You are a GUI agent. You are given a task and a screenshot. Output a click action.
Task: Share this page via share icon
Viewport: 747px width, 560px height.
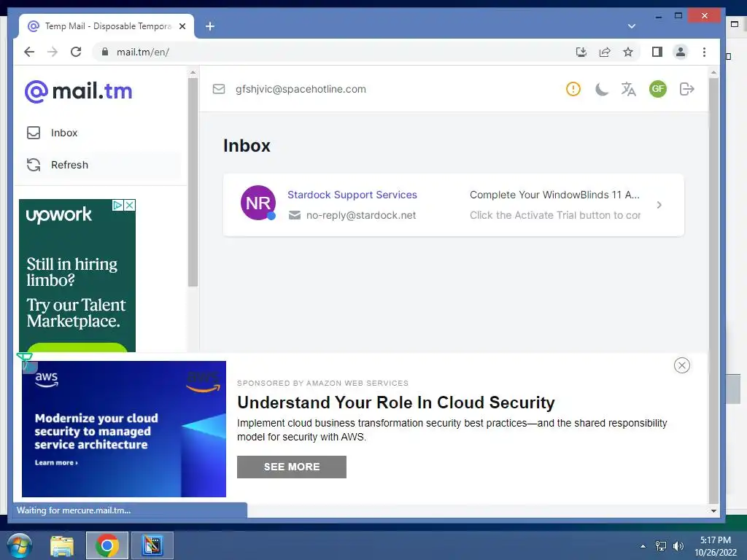(x=605, y=52)
